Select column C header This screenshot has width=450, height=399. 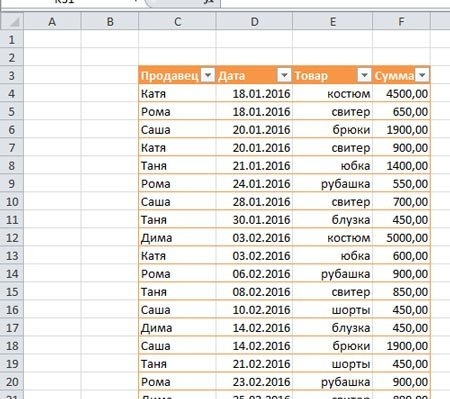click(x=177, y=22)
